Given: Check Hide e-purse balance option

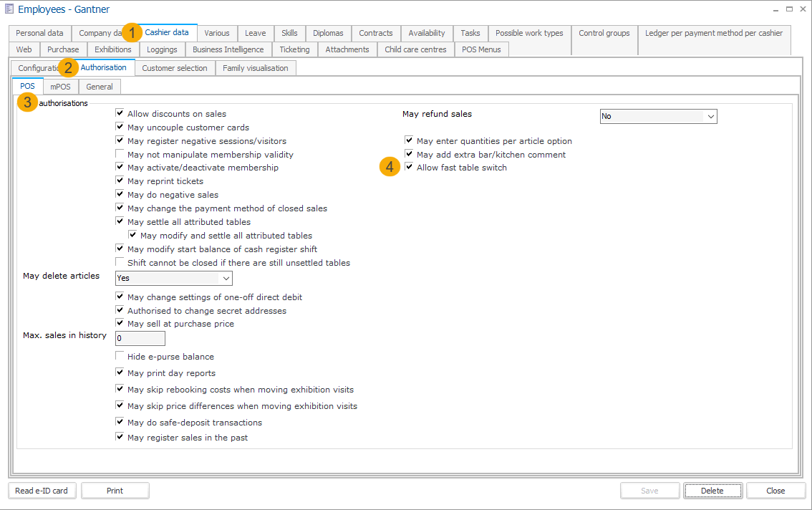Looking at the screenshot, I should pyautogui.click(x=120, y=357).
